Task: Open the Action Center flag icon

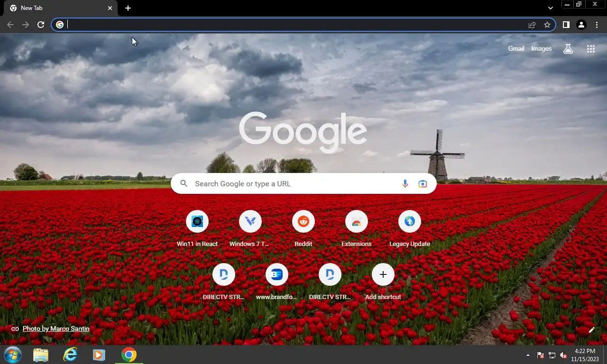Action: pyautogui.click(x=540, y=355)
